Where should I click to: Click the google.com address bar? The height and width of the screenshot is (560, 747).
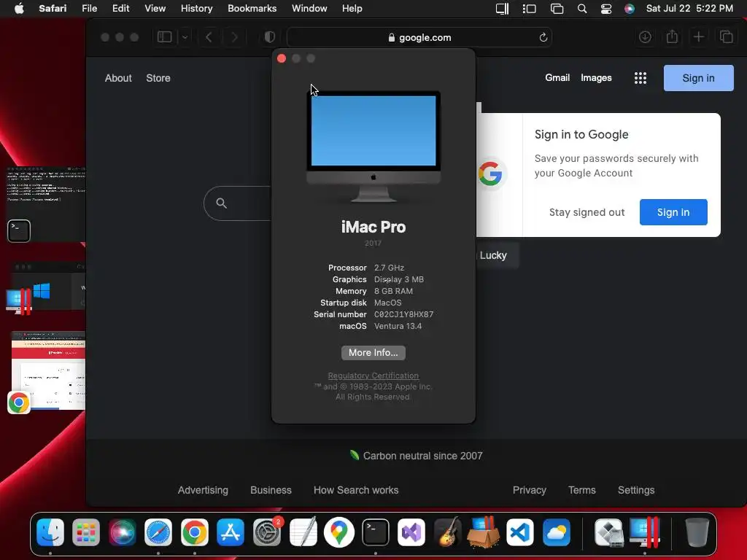(x=419, y=37)
